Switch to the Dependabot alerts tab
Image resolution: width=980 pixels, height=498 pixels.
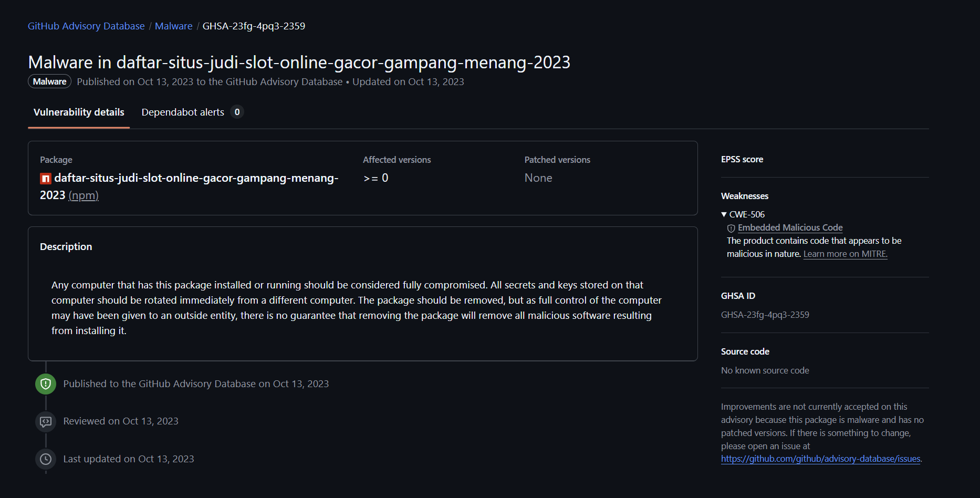[183, 112]
